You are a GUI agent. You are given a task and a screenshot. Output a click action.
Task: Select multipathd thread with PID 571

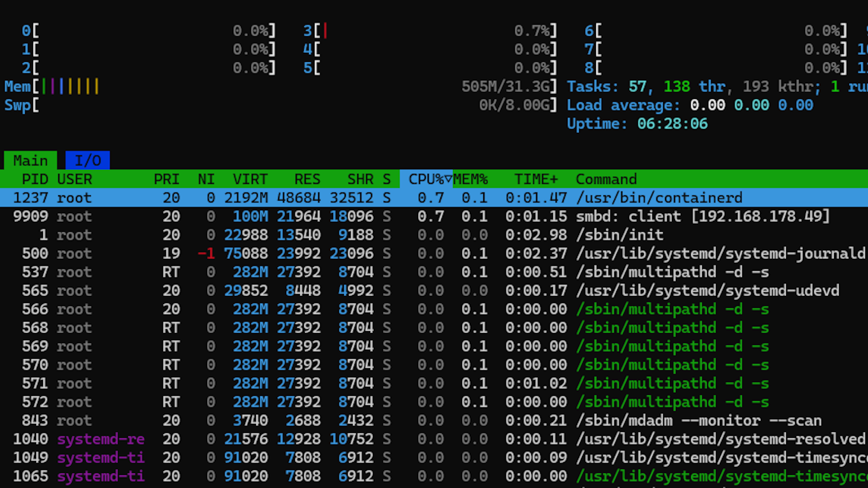(672, 384)
